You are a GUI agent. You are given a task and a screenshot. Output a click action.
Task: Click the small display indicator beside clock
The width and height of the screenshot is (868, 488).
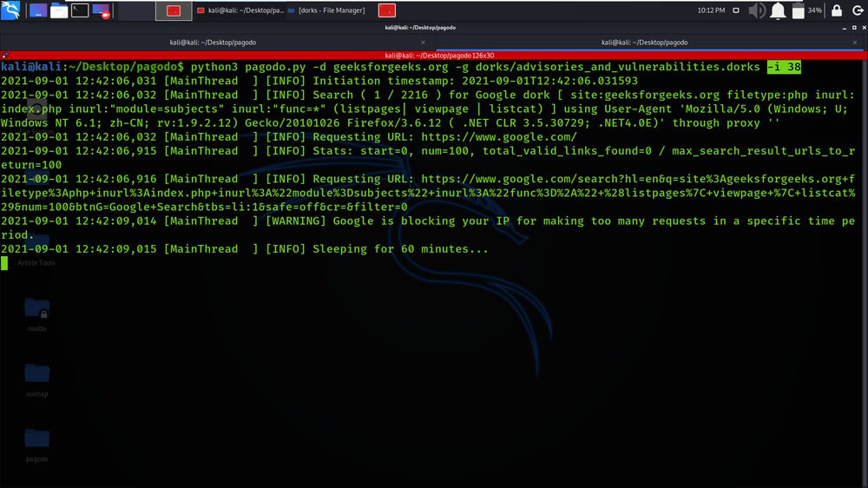click(736, 10)
